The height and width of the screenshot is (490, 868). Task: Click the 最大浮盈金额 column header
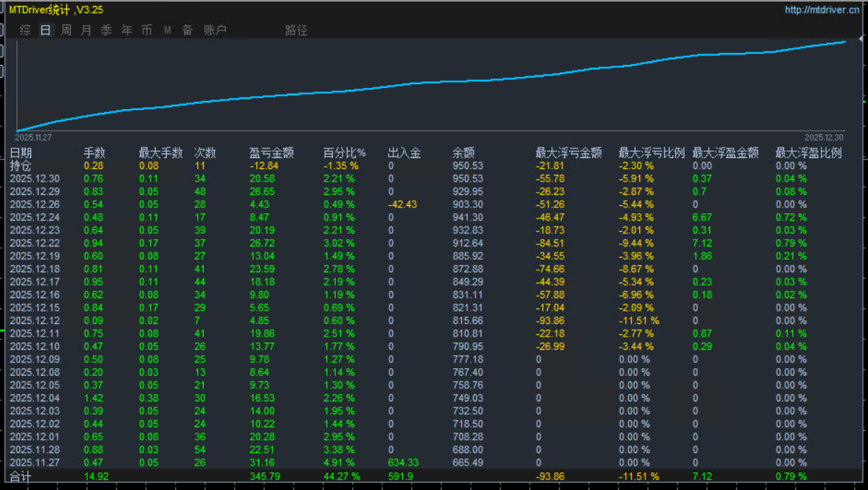pos(725,153)
